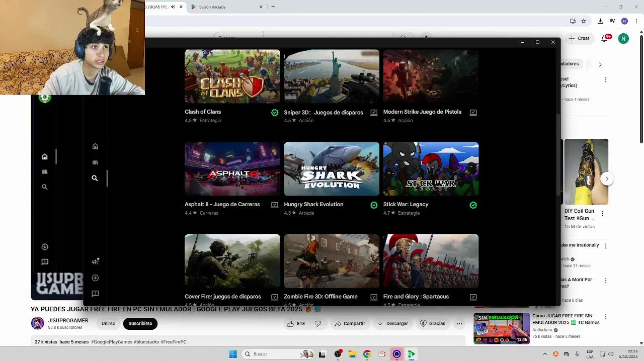The image size is (644, 362).
Task: Click compatibility icon next to Asphalt 8
Action: tap(275, 205)
